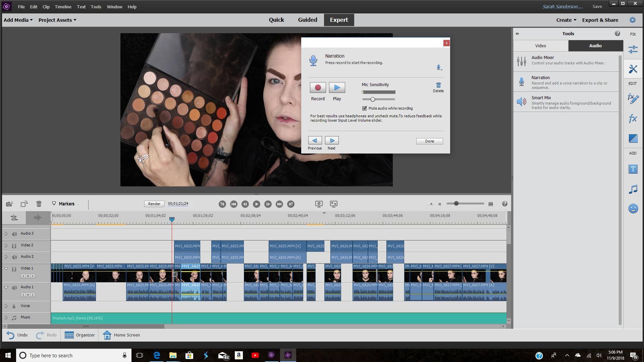
Task: Toggle the Audio 1 track speaker icon
Action: click(x=14, y=288)
